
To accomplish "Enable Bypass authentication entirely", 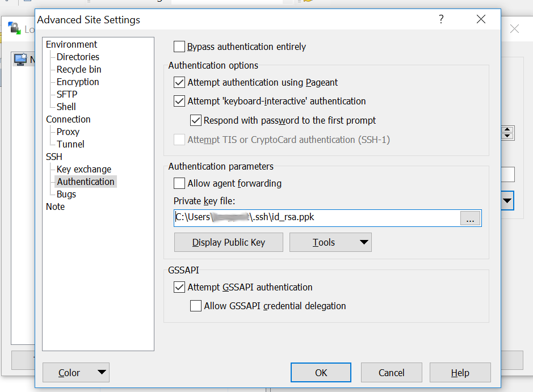I will pos(178,47).
